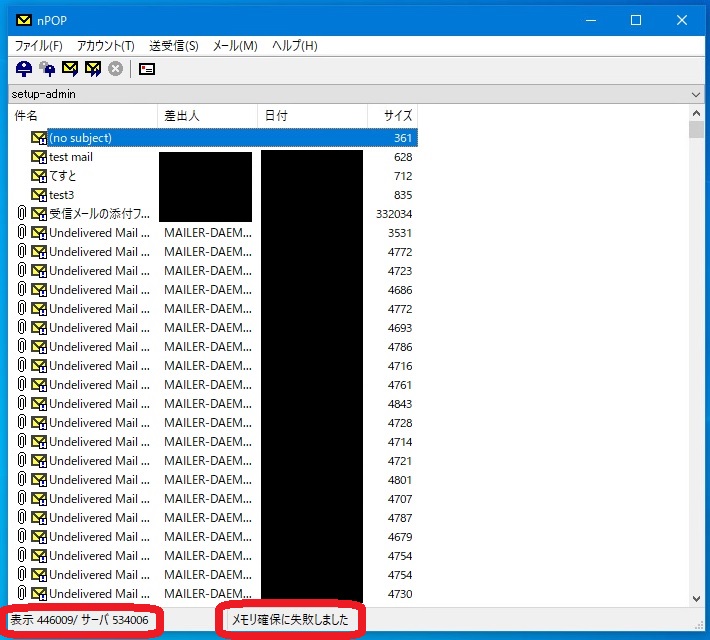Sort by the サイズ column header
The image size is (710, 640).
click(x=393, y=116)
